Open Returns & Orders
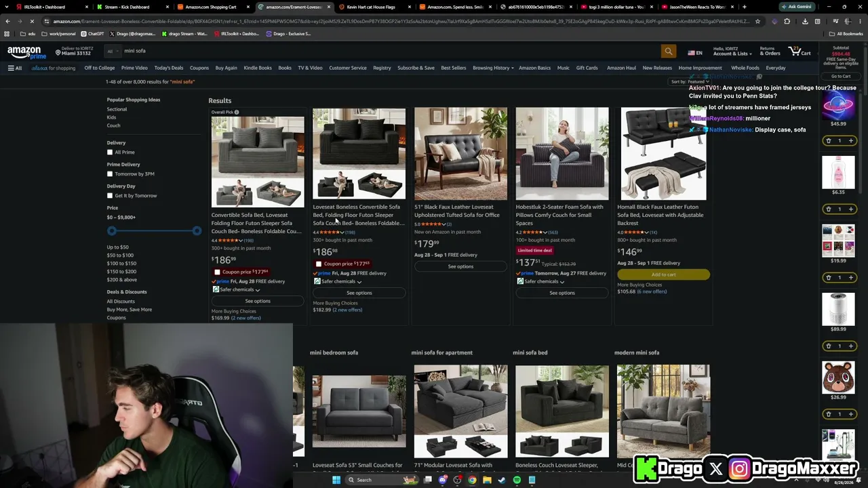 (770, 52)
